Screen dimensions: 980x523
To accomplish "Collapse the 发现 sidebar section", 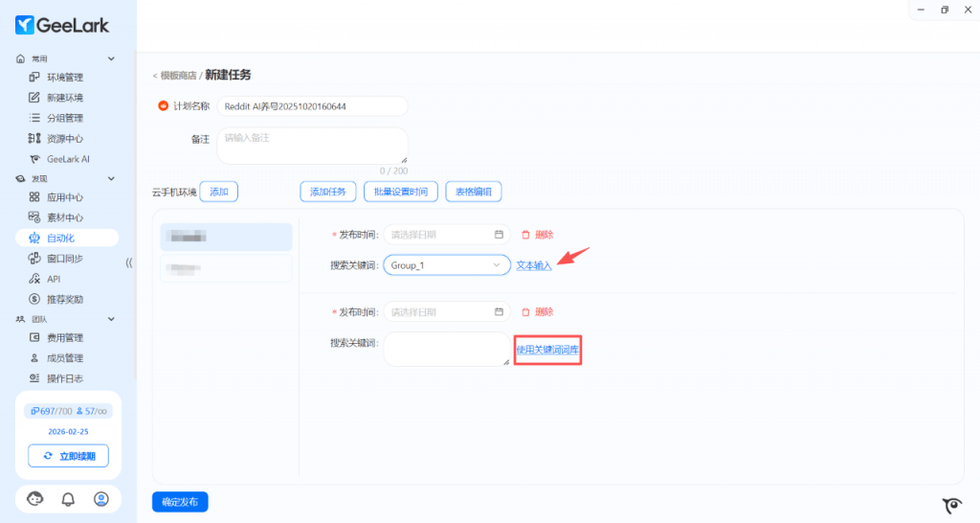I will click(x=111, y=179).
